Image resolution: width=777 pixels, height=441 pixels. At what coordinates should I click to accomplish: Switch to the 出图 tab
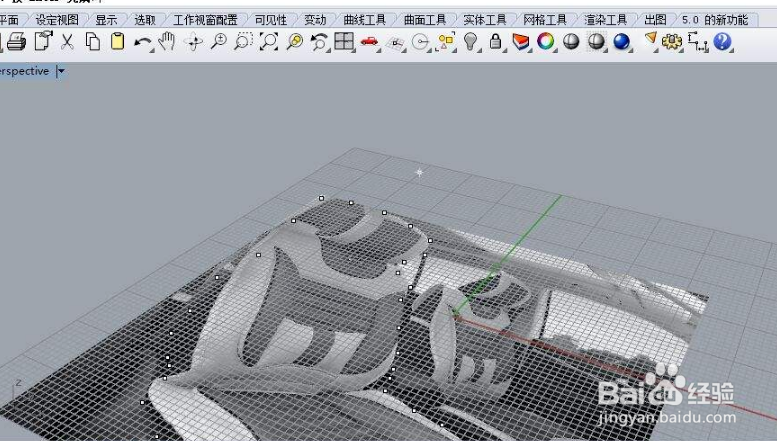pos(656,20)
